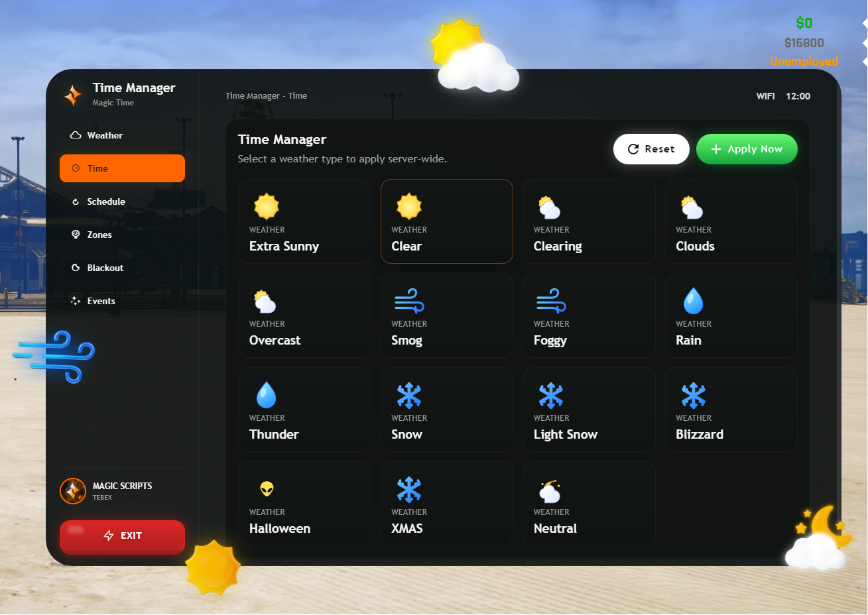This screenshot has width=868, height=615.
Task: Open the Blackout sidebar item
Action: coord(122,268)
